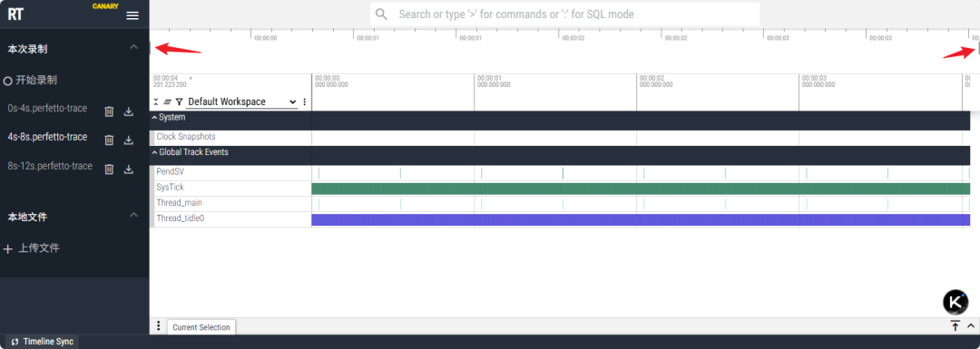Switch to the Current Selection tab
Image resolution: width=980 pixels, height=349 pixels.
(x=201, y=327)
